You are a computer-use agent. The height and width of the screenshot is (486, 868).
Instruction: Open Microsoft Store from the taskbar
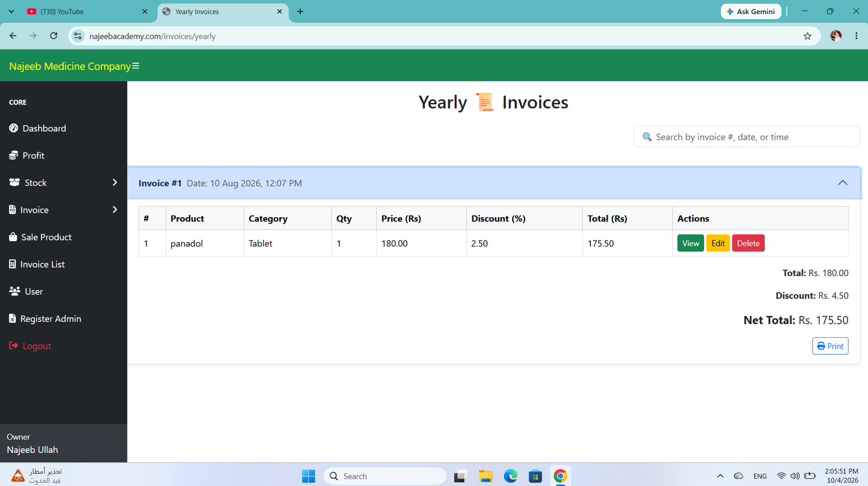[535, 476]
